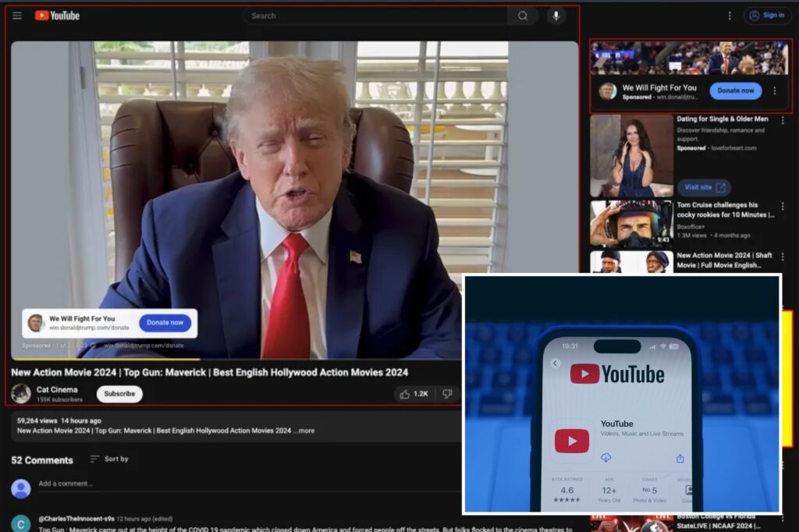Click the sidebar ad profile avatar

coord(607,91)
